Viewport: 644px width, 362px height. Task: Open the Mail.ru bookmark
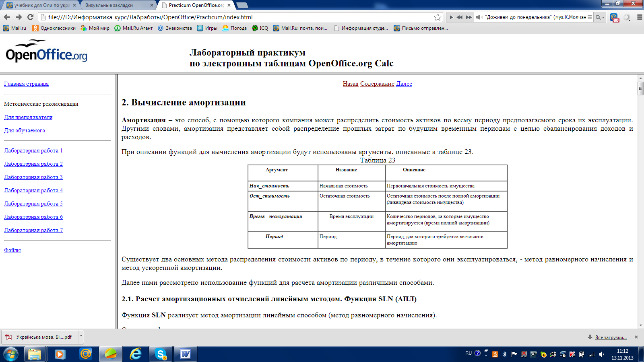click(14, 28)
